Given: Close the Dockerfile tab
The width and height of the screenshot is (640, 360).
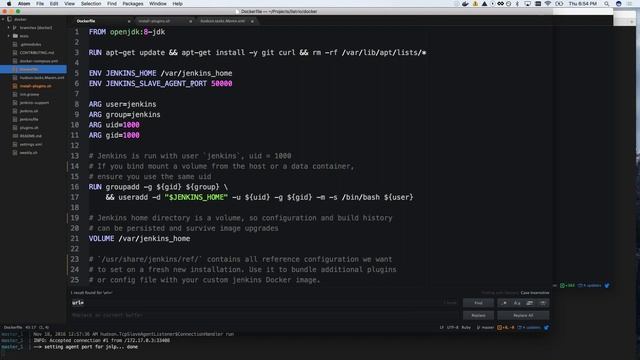Looking at the screenshot, I should coord(129,21).
